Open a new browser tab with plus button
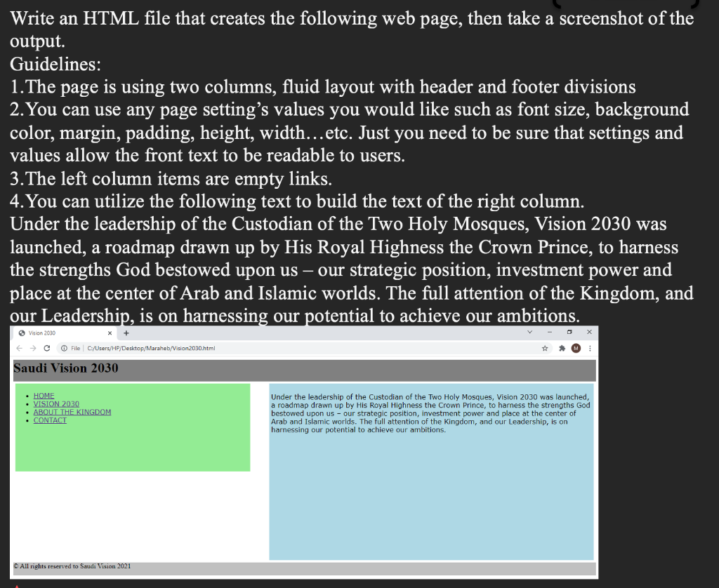This screenshot has width=719, height=588. pyautogui.click(x=126, y=333)
